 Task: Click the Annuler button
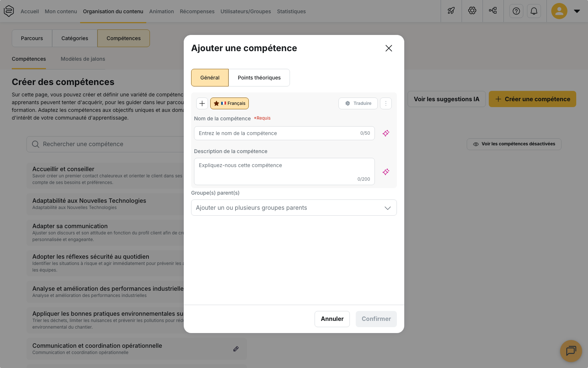tap(332, 319)
